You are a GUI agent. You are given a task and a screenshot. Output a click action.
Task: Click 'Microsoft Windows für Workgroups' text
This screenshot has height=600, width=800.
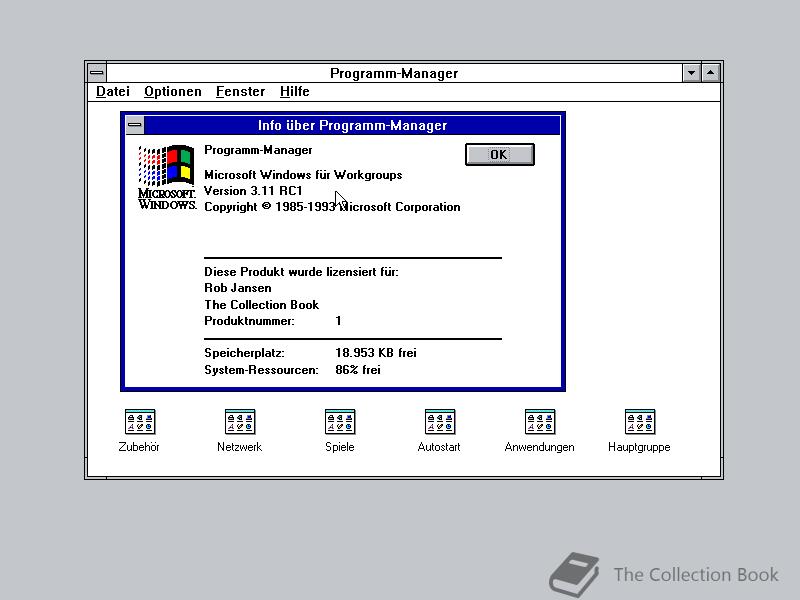point(303,175)
